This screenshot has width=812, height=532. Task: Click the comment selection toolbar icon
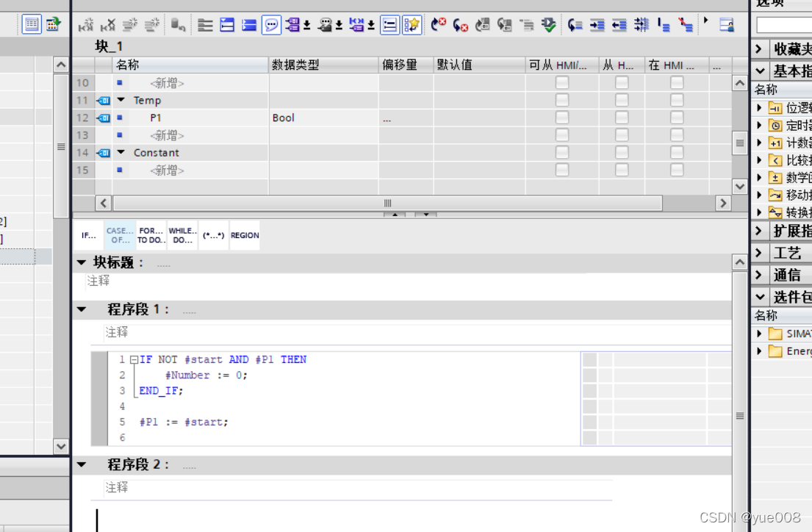click(641, 24)
